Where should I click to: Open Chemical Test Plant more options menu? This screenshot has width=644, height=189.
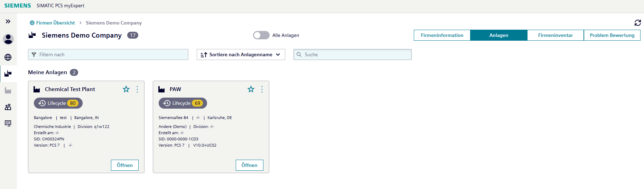point(137,89)
